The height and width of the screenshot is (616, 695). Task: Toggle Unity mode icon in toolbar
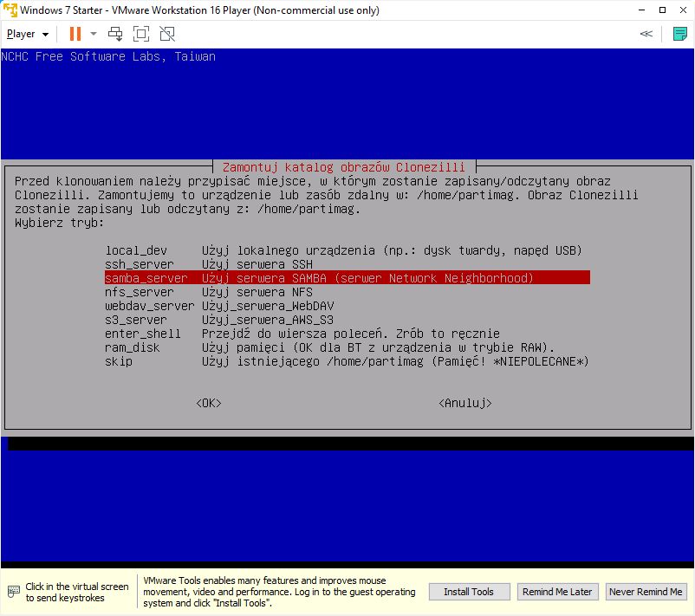click(167, 34)
